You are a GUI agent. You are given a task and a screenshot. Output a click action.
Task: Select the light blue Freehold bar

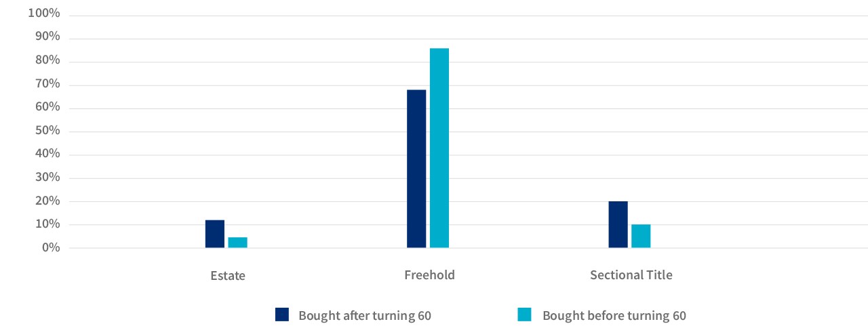[439, 148]
